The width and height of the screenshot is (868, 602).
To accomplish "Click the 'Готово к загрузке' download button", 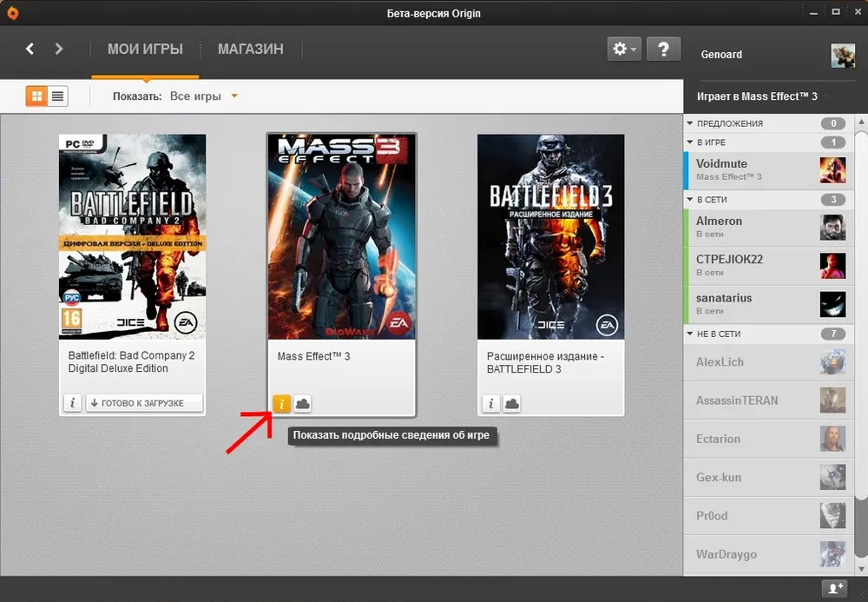I will click(x=144, y=403).
